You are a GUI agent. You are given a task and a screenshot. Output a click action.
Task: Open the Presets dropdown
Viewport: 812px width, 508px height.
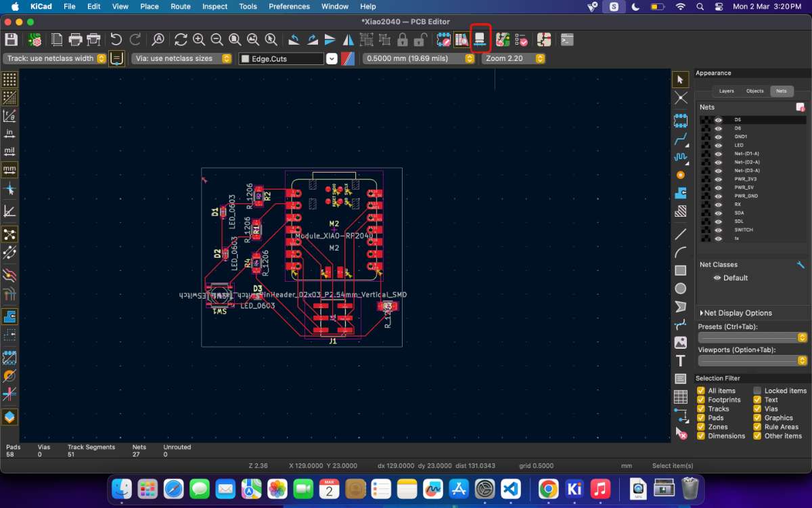(752, 337)
